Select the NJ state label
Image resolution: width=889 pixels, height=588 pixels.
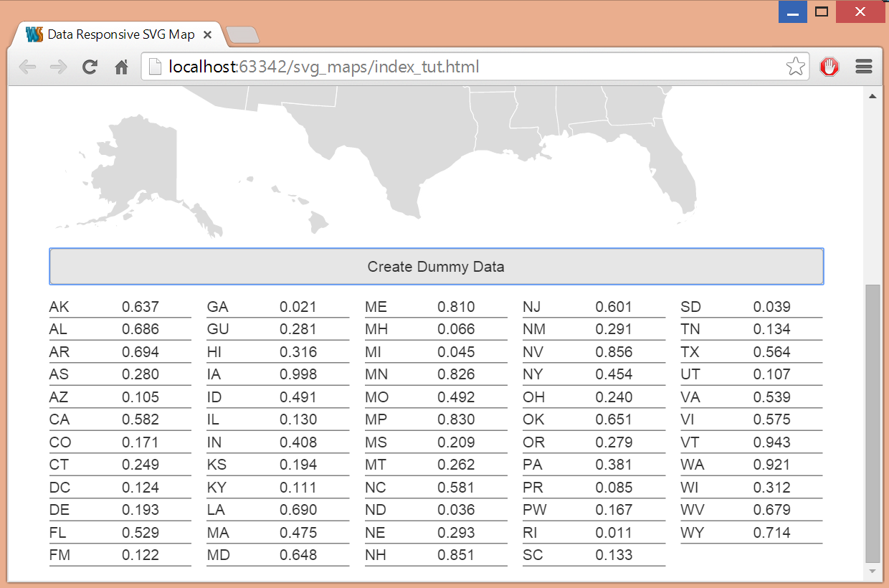532,307
